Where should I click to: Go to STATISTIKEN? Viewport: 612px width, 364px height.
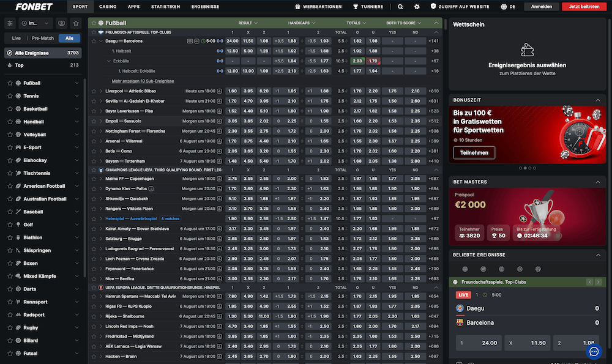tap(165, 7)
